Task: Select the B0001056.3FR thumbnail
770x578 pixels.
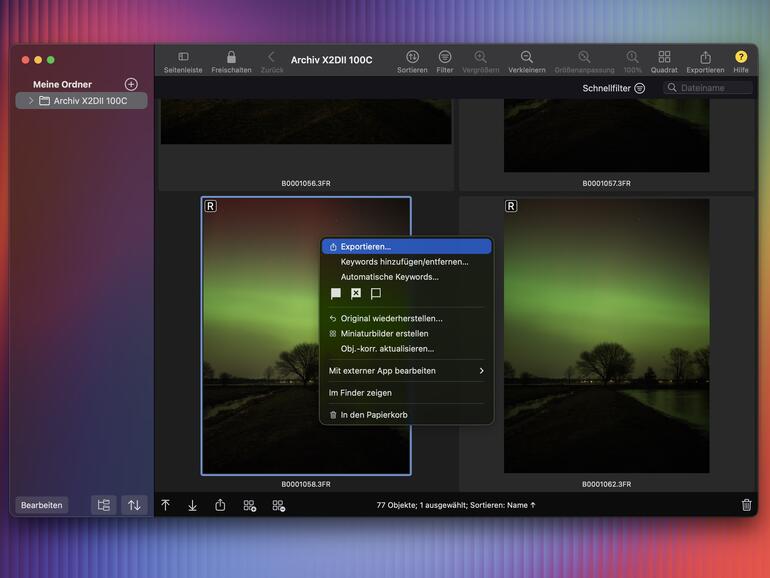Action: tap(306, 121)
